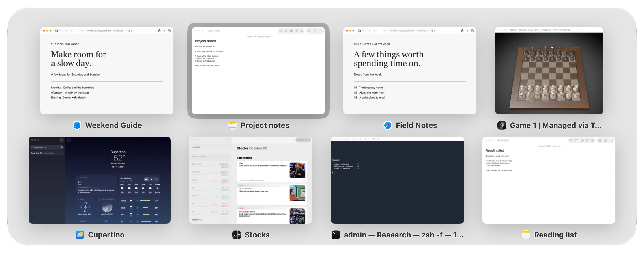Click the "Project notes" label below the Notes thumbnail
Screen dimensions: 644x253
[x=265, y=125]
